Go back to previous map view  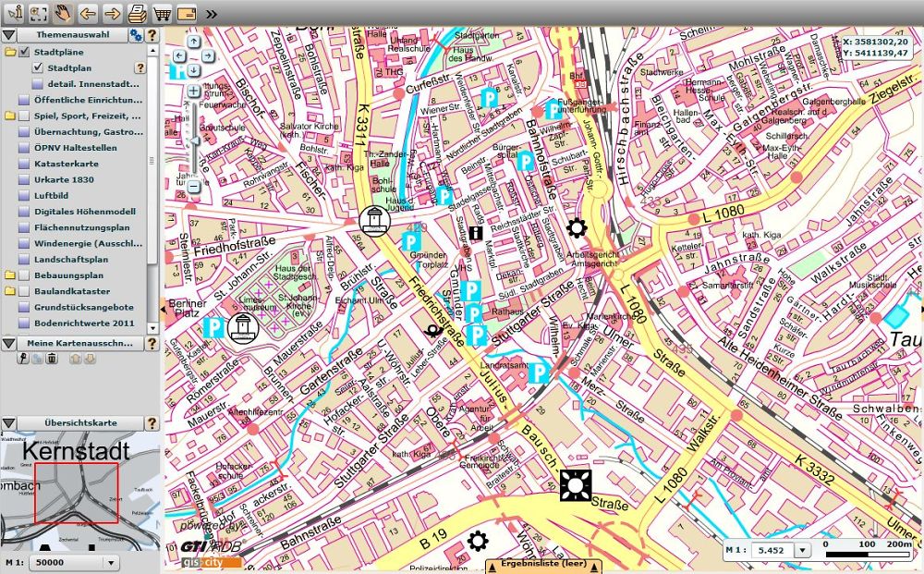(x=88, y=13)
